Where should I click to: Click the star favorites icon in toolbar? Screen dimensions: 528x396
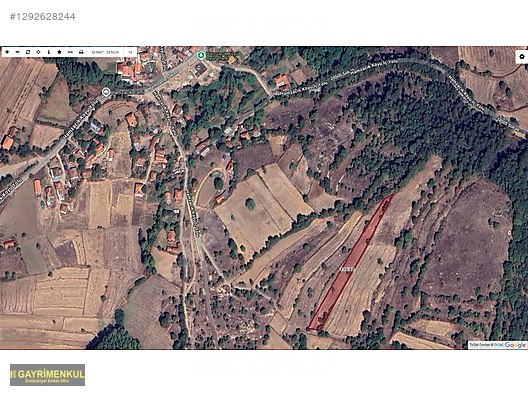coord(59,52)
